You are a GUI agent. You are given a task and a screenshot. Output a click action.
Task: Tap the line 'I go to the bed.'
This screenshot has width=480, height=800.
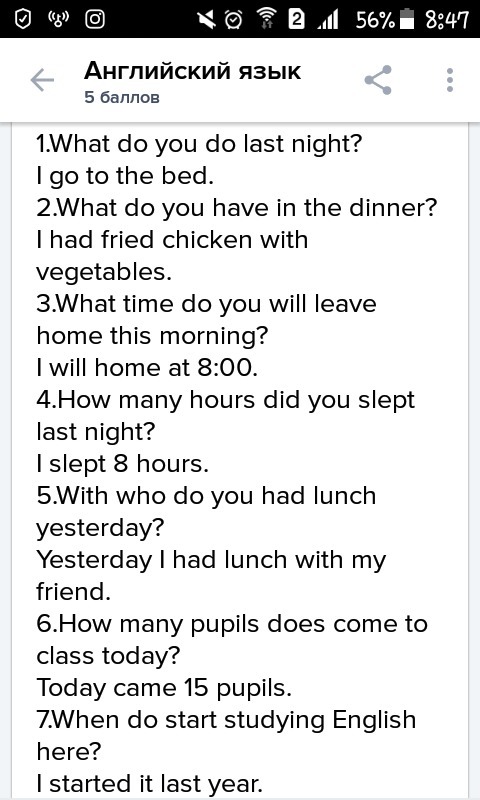(x=124, y=177)
